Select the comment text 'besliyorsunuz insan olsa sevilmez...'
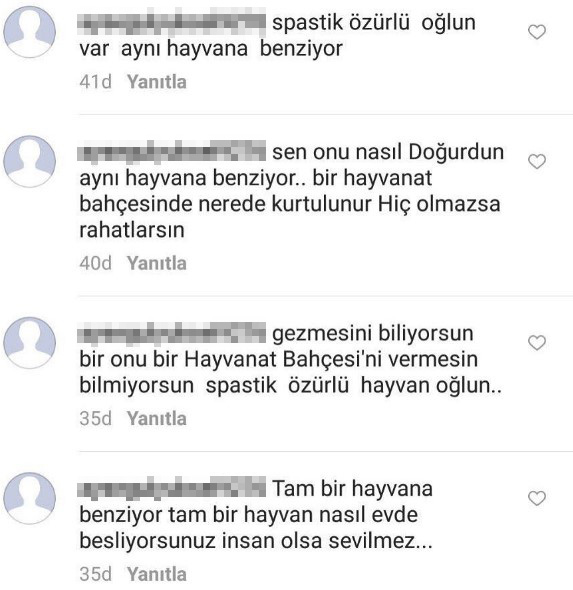This screenshot has height=590, width=573. coord(256,541)
